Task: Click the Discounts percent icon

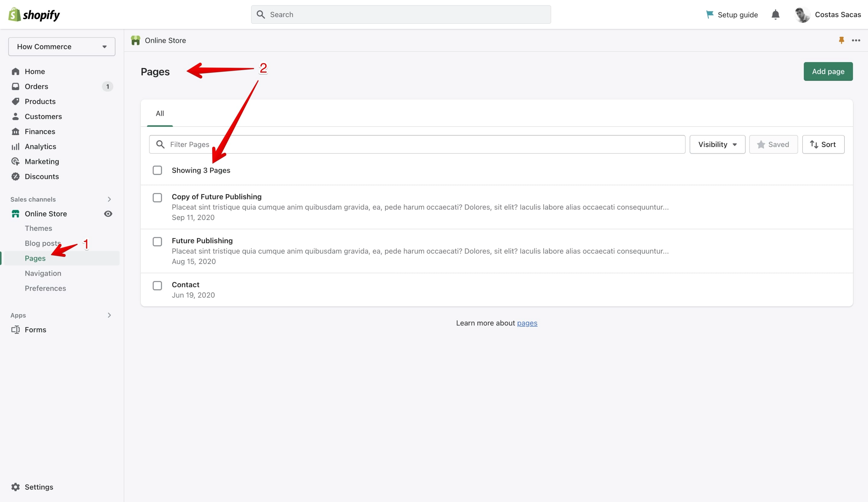Action: pos(15,177)
